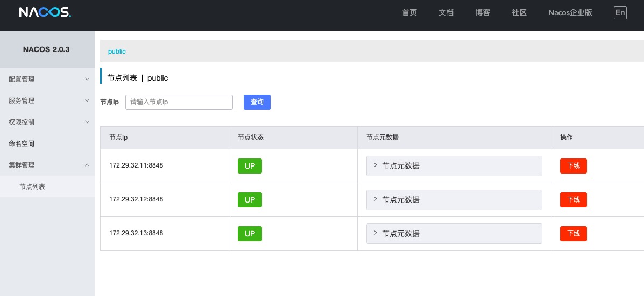Focus the 节点Ip input field
The height and width of the screenshot is (296, 644).
pos(179,102)
